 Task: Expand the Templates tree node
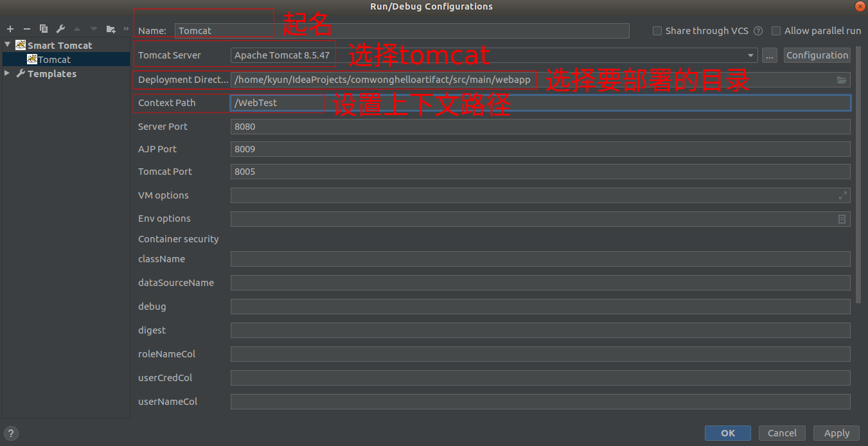(x=6, y=73)
